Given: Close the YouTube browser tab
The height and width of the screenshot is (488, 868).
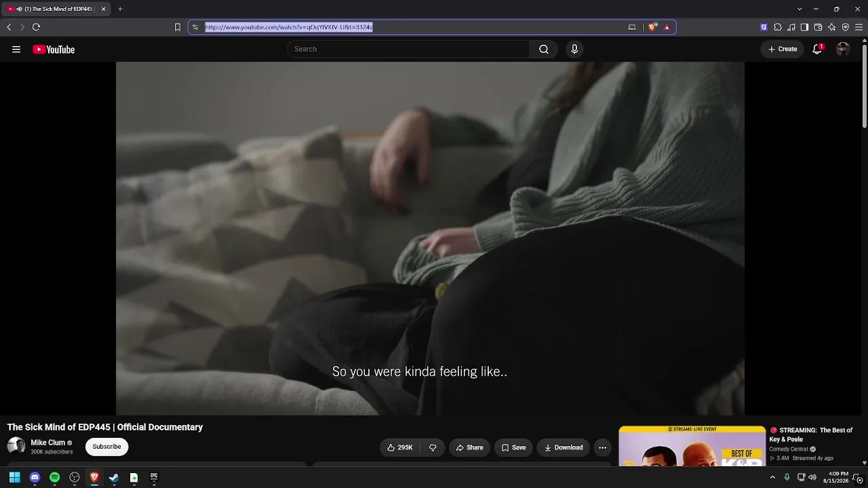Looking at the screenshot, I should coord(104,9).
